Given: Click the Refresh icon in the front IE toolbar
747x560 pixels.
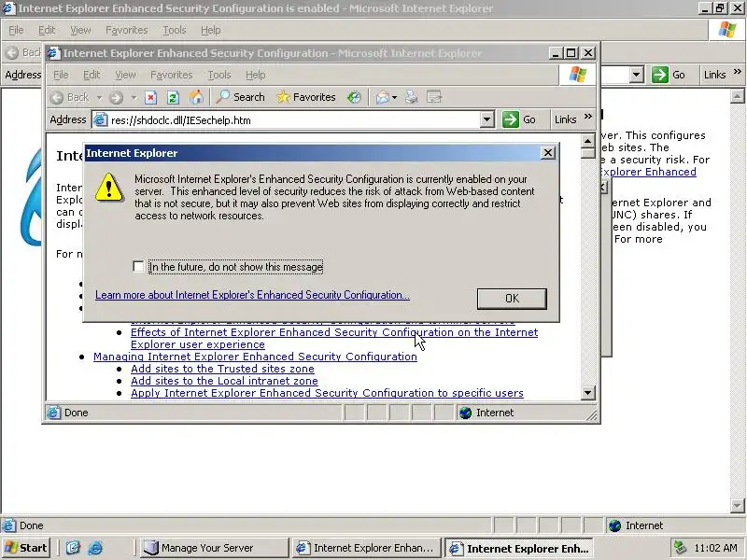Looking at the screenshot, I should (173, 98).
